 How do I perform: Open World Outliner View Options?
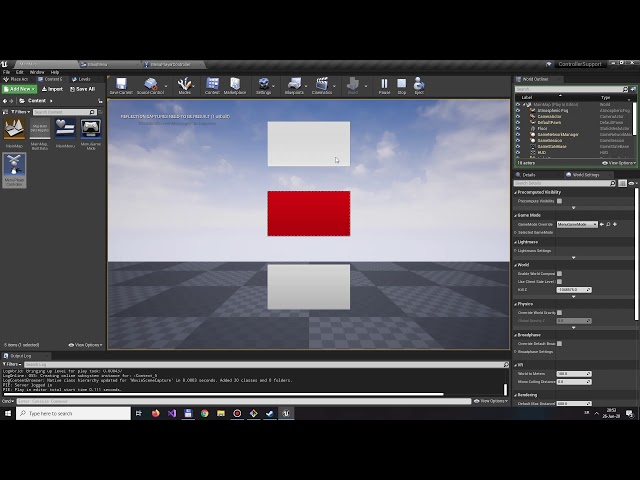(x=619, y=163)
